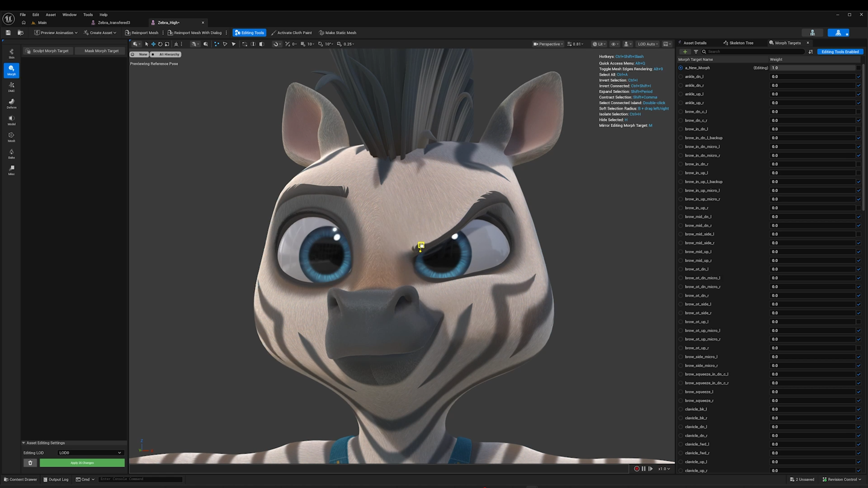Open the Deform sidebar mode
868x488 pixels.
point(11,104)
